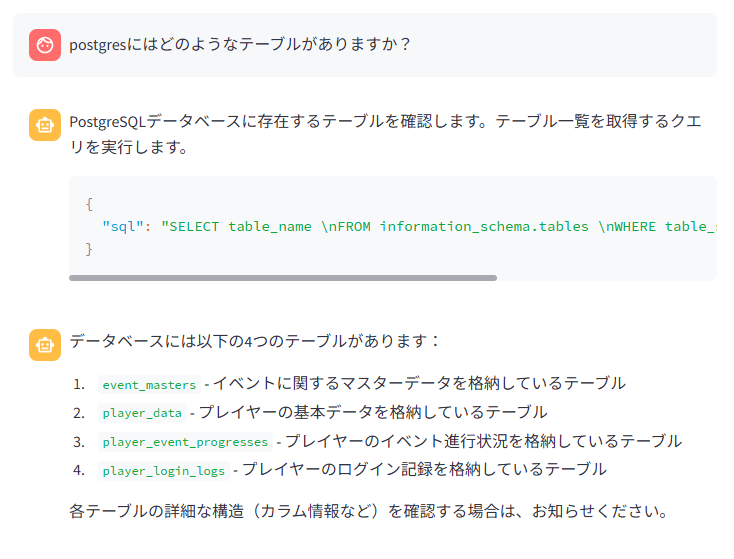The height and width of the screenshot is (559, 734).
Task: Click the player_event_progresses code label
Action: coord(185,442)
